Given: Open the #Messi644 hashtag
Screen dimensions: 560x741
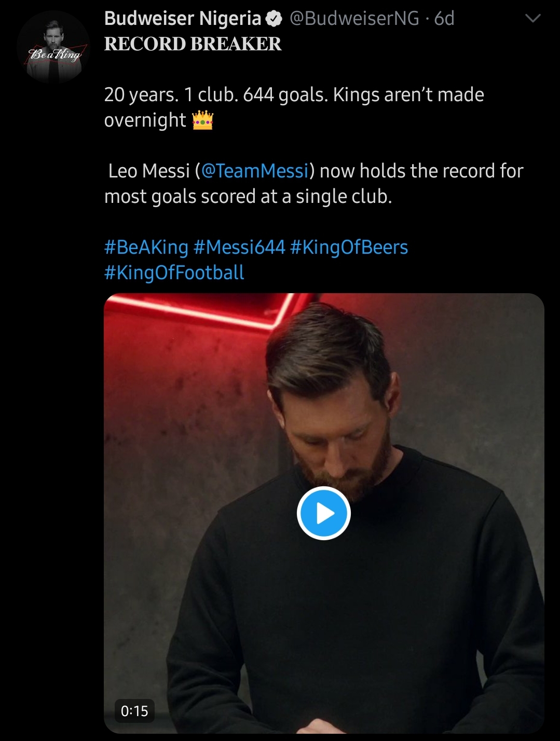Looking at the screenshot, I should 239,247.
